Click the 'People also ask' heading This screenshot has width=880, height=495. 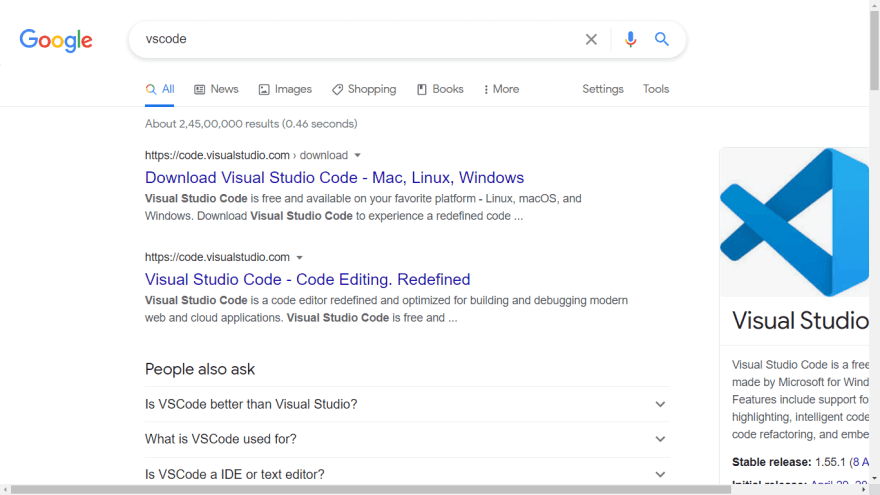coord(200,369)
